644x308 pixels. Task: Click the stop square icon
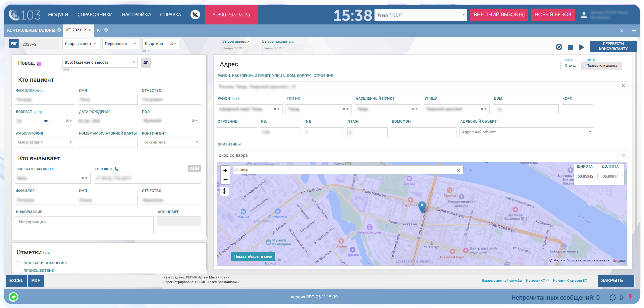pos(570,47)
